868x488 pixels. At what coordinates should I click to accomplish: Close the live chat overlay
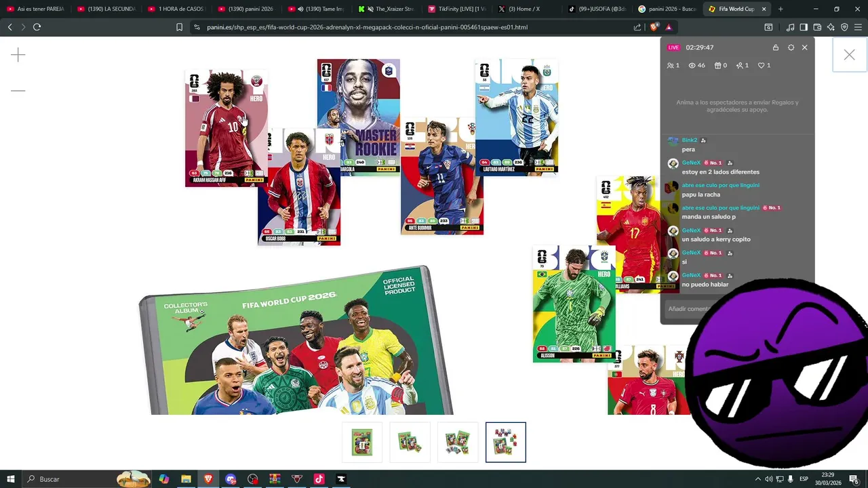[x=805, y=47]
